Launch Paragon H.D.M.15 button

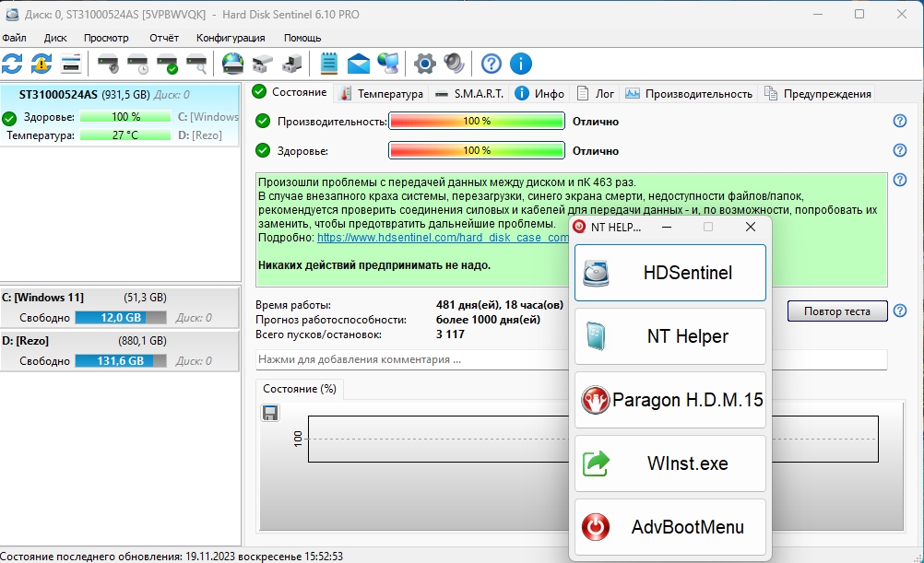(670, 400)
